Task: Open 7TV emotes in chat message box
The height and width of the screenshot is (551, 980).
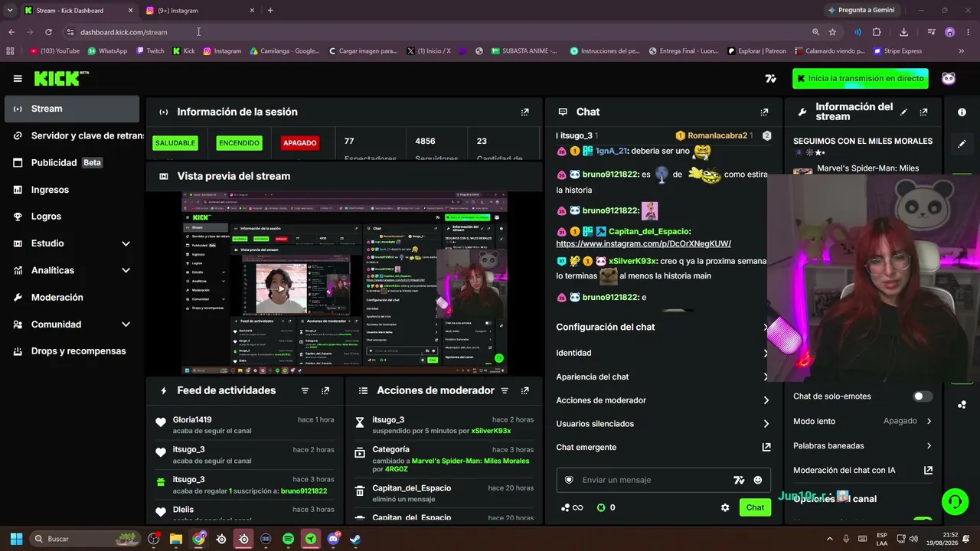Action: pos(739,480)
